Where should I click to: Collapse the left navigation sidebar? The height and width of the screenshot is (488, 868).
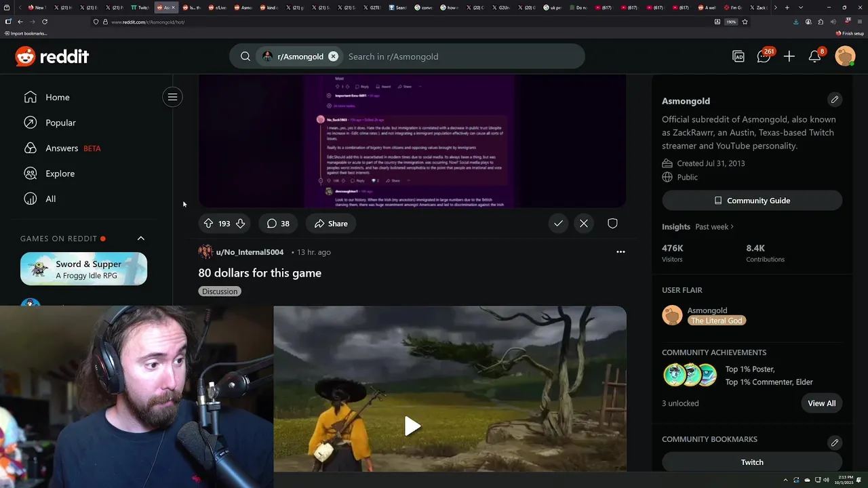coord(172,97)
